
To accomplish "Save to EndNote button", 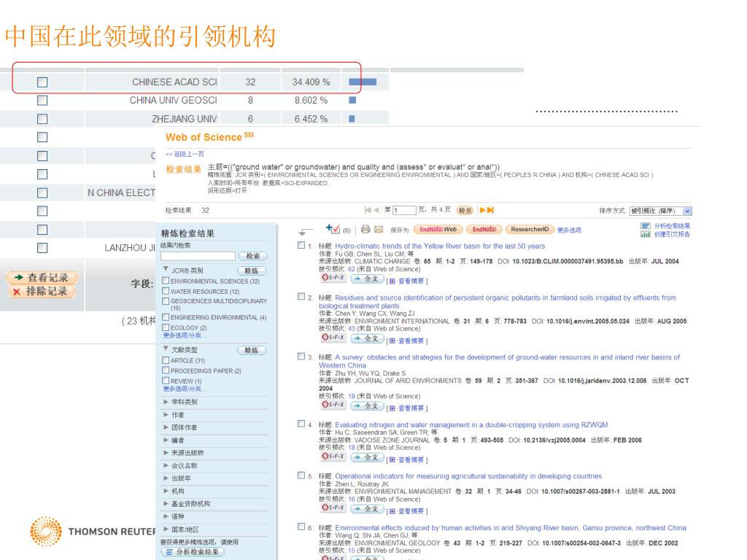I will [x=484, y=230].
